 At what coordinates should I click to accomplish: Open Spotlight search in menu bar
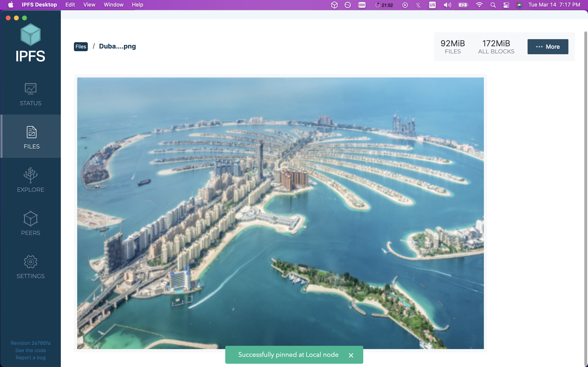493,5
